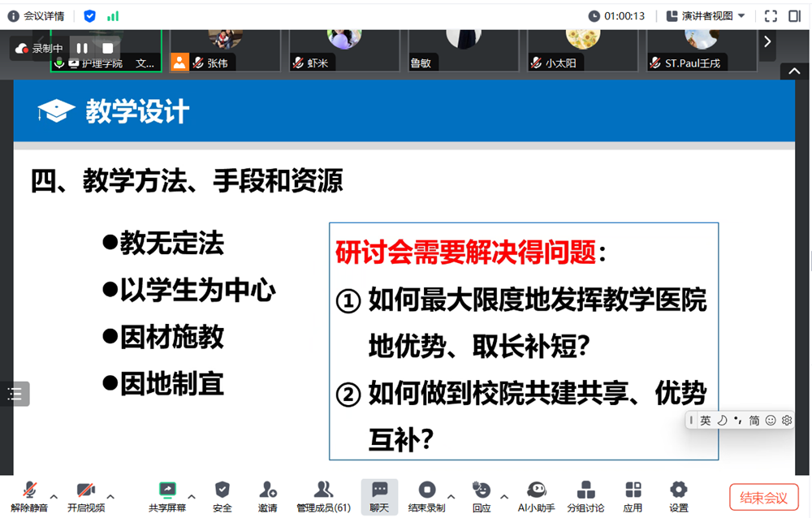This screenshot has height=518, width=812.
Task: Open the 聊天 chat panel
Action: click(x=379, y=496)
